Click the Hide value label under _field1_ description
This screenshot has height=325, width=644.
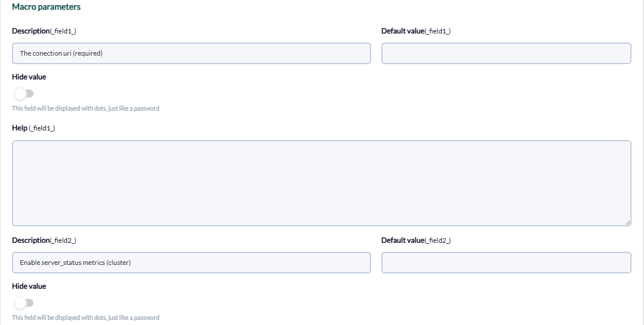coord(29,77)
